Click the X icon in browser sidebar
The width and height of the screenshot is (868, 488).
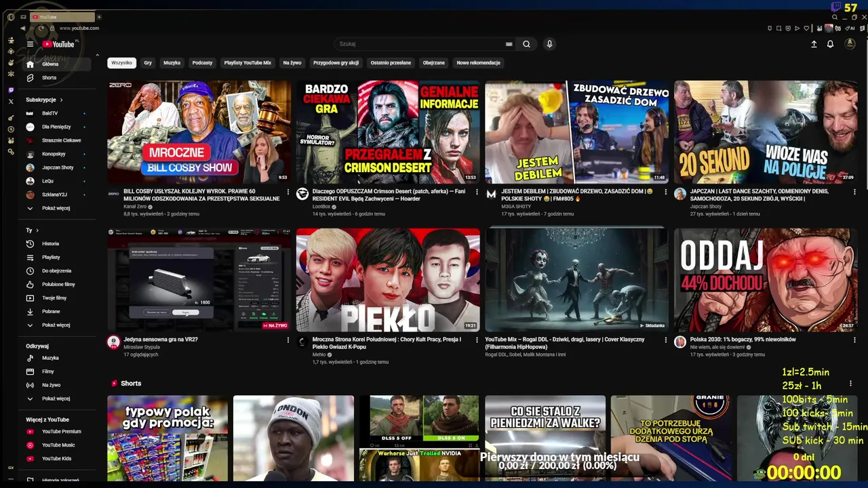pos(11,102)
